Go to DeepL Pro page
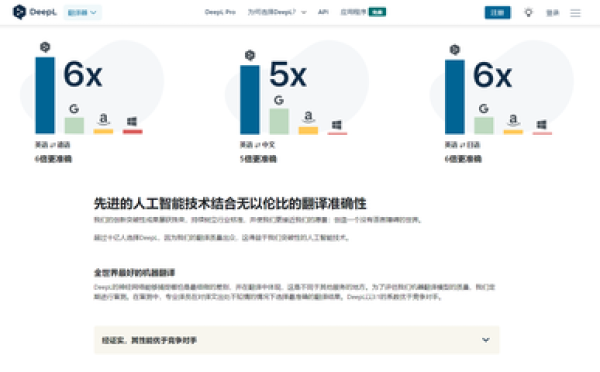Image resolution: width=600 pixels, height=372 pixels. pos(220,12)
